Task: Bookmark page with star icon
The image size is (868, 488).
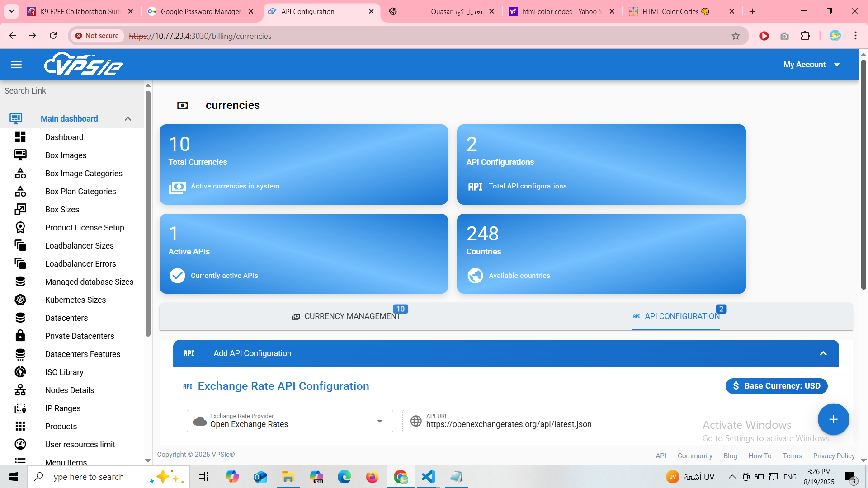Action: point(736,36)
